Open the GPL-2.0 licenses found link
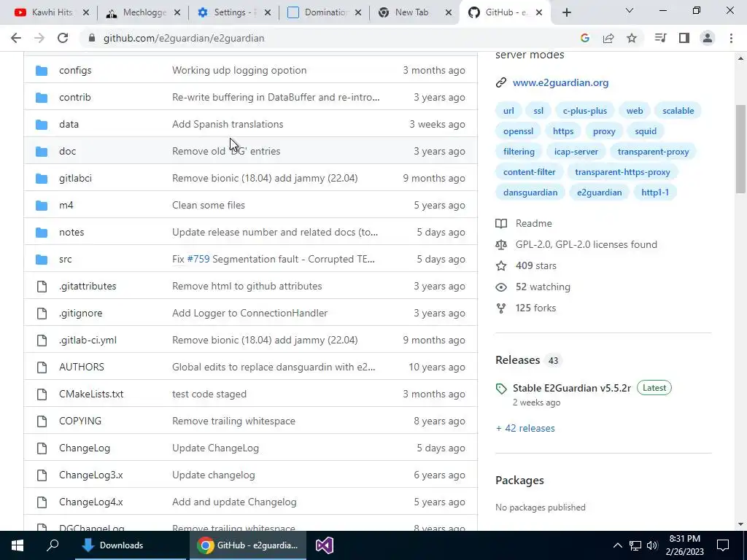Viewport: 747px width, 560px height. point(586,245)
